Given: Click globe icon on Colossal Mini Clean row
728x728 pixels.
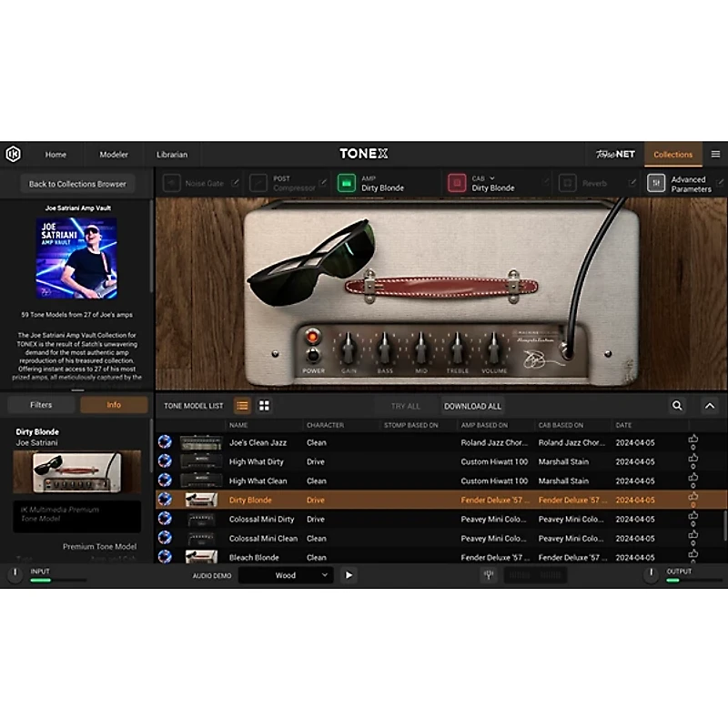Looking at the screenshot, I should tap(165, 537).
